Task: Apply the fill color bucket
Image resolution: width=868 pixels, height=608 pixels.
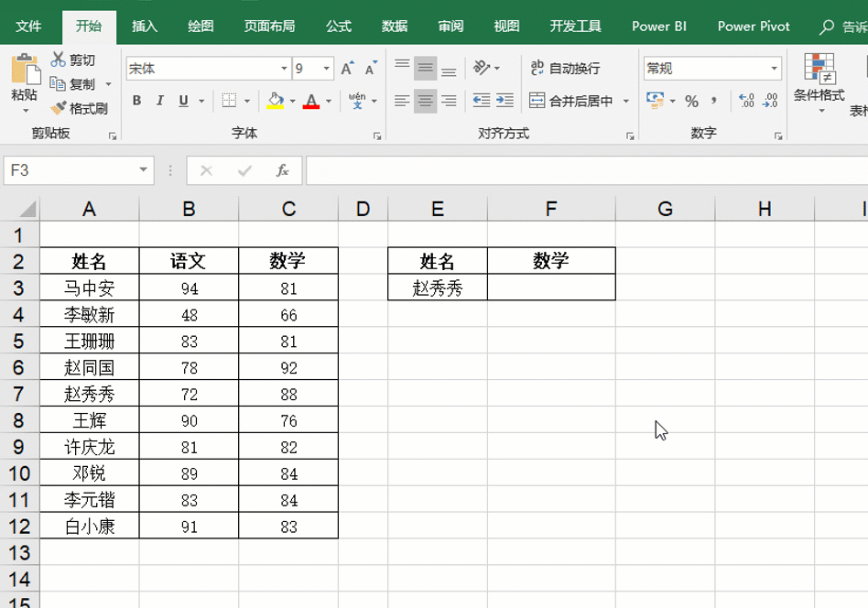Action: coord(275,101)
